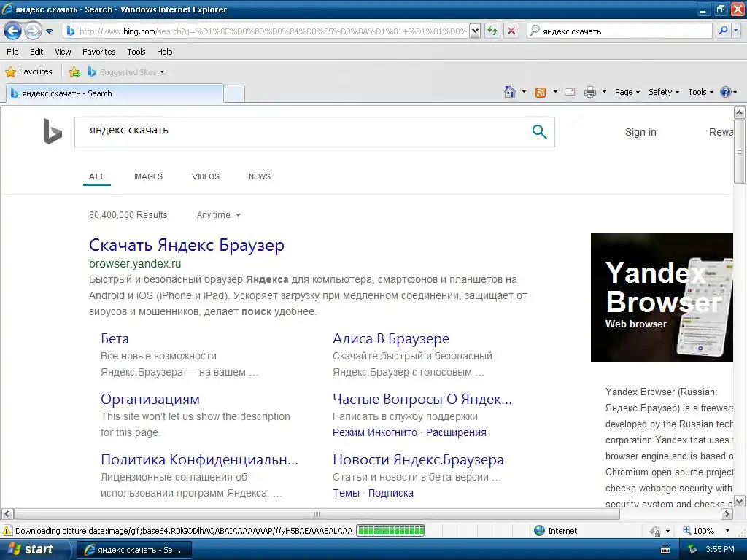Viewport: 747px width, 560px height.
Task: Open the recent pages dropdown arrow
Action: pos(49,31)
